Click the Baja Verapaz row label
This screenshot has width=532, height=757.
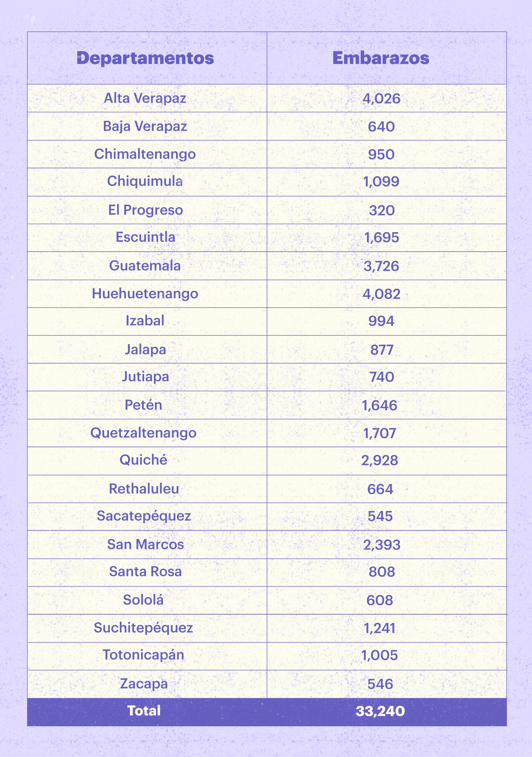(x=145, y=126)
